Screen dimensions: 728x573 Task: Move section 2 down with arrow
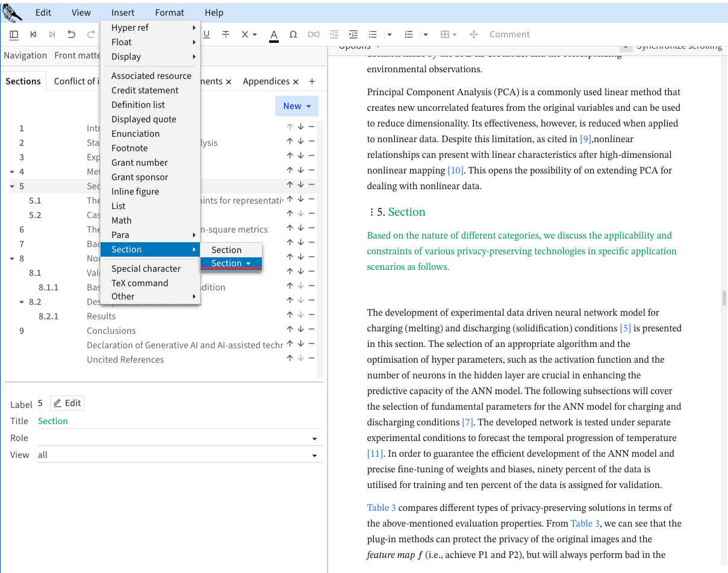300,141
